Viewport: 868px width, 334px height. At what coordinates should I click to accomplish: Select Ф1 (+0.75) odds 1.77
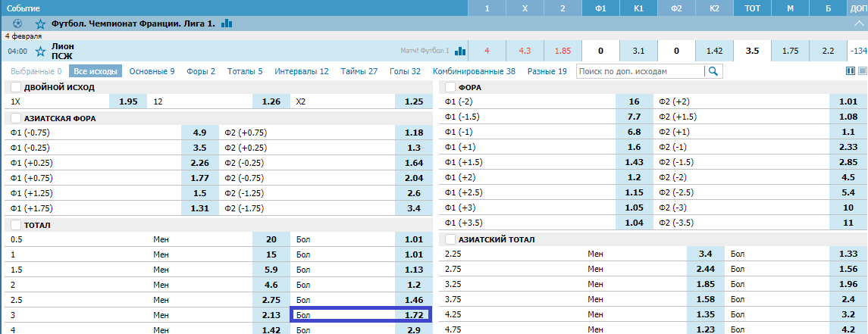[200, 178]
